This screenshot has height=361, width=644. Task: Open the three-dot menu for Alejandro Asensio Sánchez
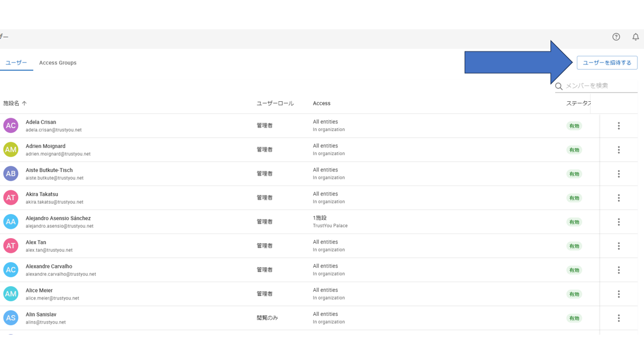[x=618, y=222]
